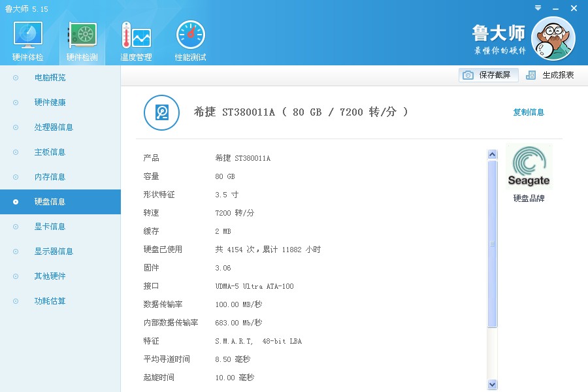Click seek time value 8.50 毫秒

233,359
